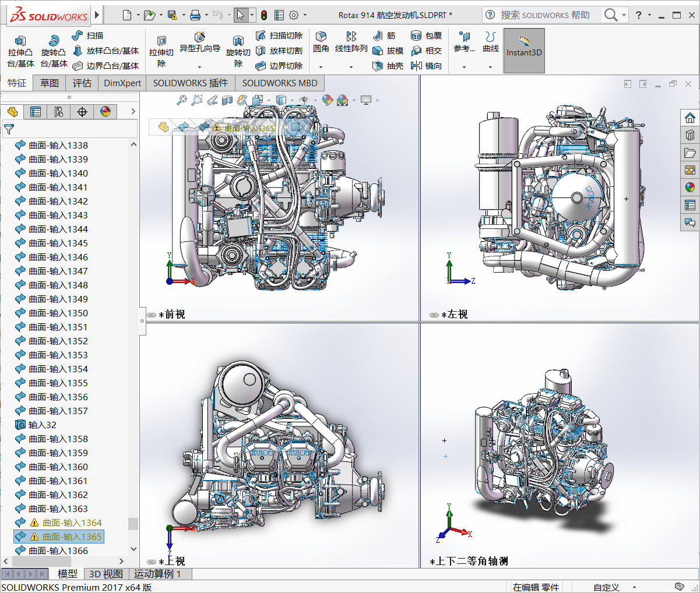Expand the SOLIDWORKS menu arrow beside logo
The image size is (700, 593).
pos(97,15)
